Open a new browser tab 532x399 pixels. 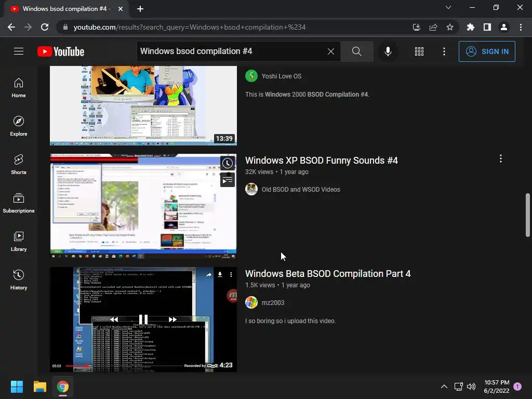point(140,9)
